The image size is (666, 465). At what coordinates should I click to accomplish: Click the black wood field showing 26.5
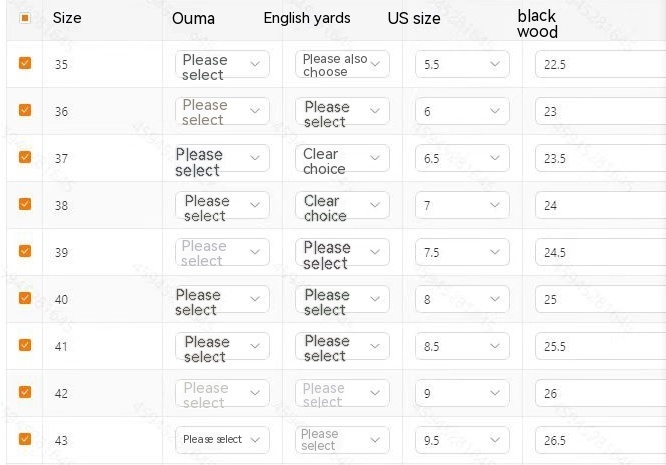point(600,440)
